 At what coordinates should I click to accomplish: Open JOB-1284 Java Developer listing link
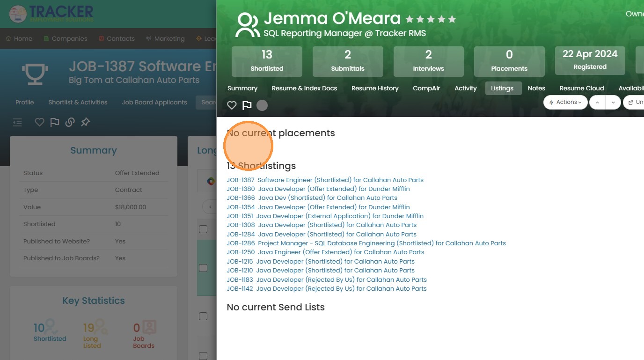pos(322,234)
